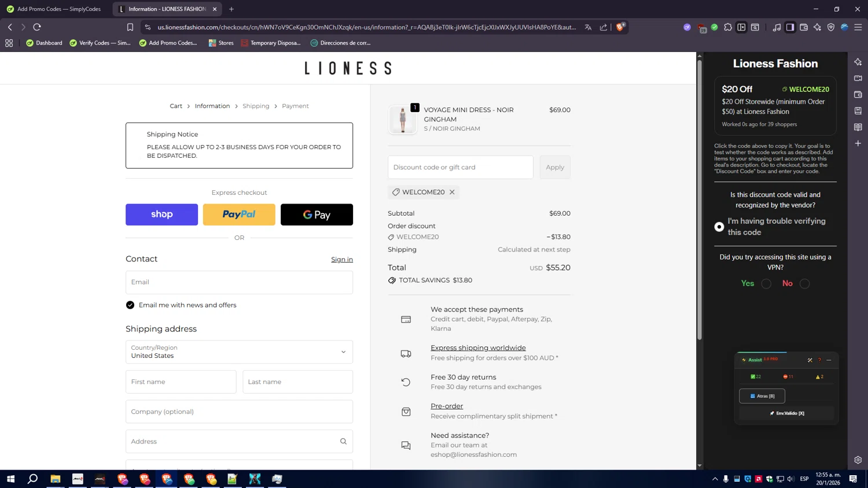868x488 pixels.
Task: Close the Information LIONESS FASHION tab
Action: [215, 9]
